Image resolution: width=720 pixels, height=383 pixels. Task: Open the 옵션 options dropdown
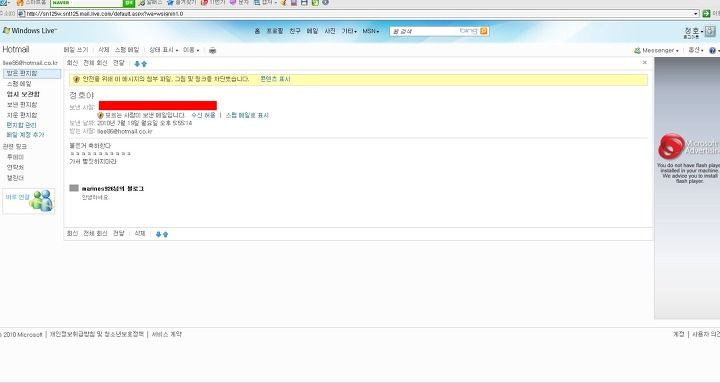[696, 50]
